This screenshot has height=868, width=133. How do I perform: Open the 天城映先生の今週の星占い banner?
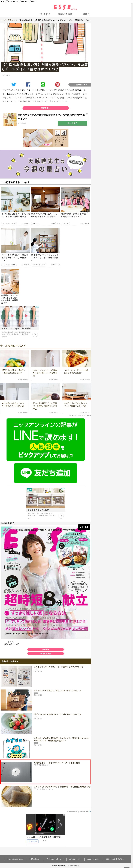46,164
